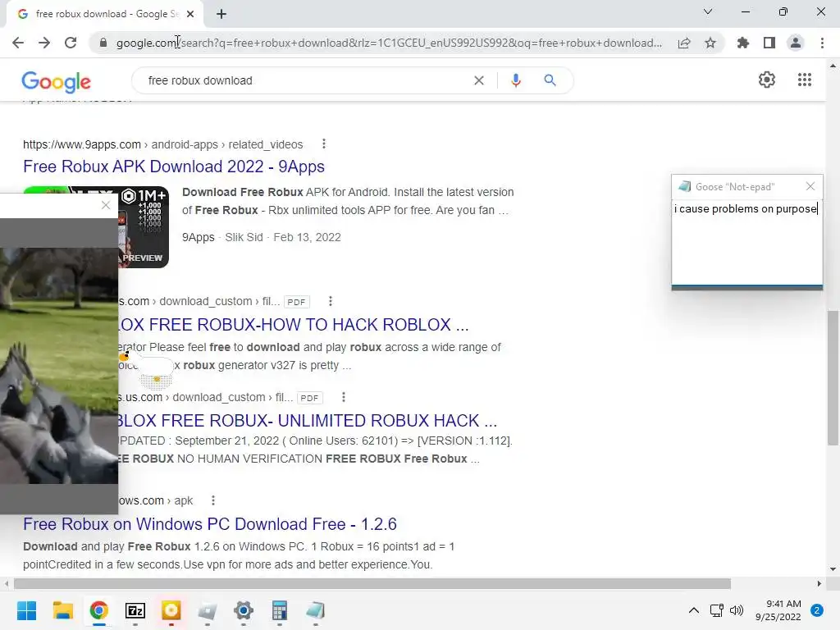The width and height of the screenshot is (840, 630).
Task: Open Google apps grid
Action: click(805, 80)
